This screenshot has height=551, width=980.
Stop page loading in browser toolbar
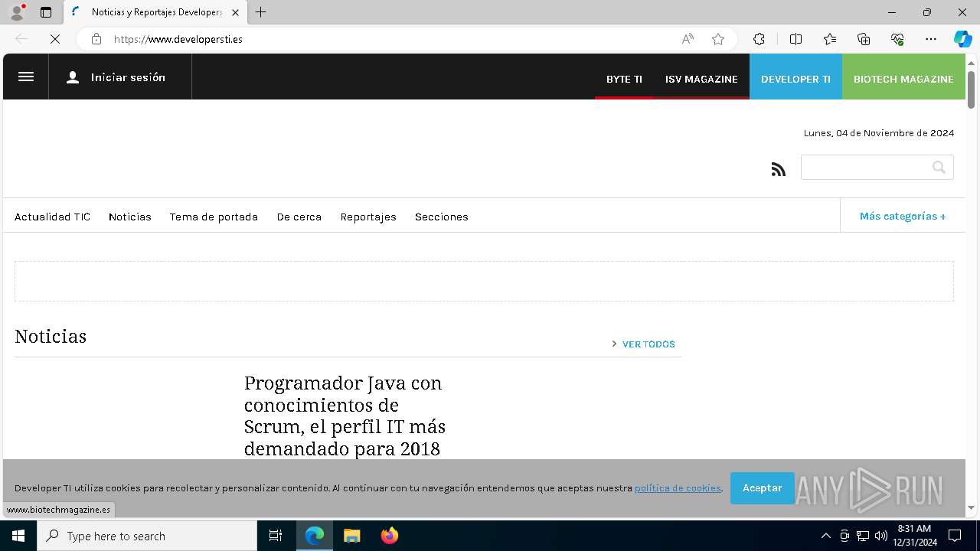point(55,39)
